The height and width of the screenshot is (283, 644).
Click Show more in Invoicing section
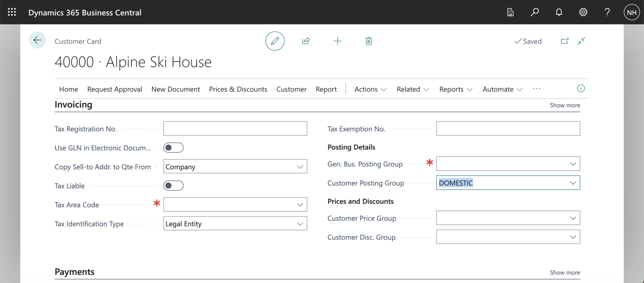(x=565, y=105)
